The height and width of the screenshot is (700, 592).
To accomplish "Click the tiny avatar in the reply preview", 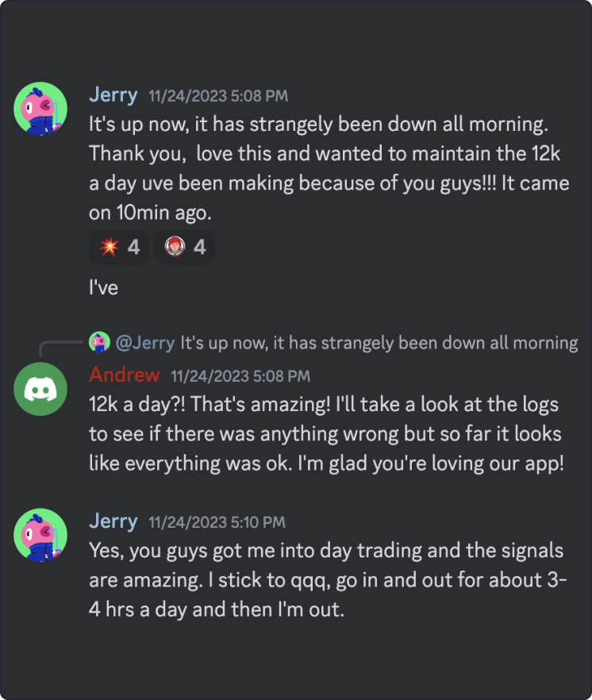I will [98, 342].
